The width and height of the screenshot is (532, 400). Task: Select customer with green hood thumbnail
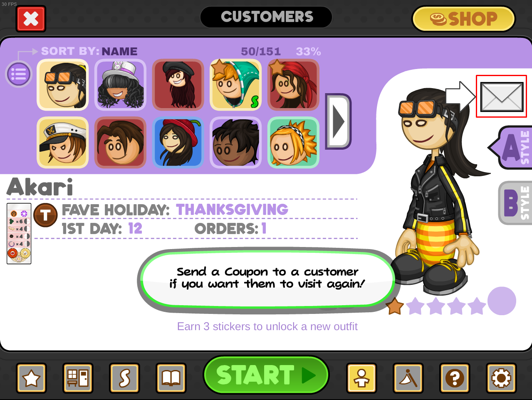click(236, 85)
